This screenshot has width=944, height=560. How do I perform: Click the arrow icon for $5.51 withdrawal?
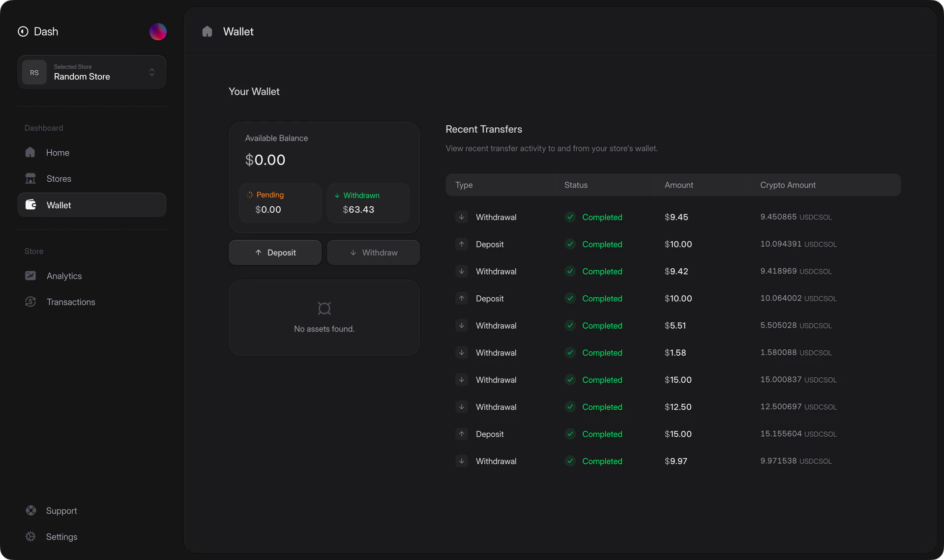[x=461, y=325]
